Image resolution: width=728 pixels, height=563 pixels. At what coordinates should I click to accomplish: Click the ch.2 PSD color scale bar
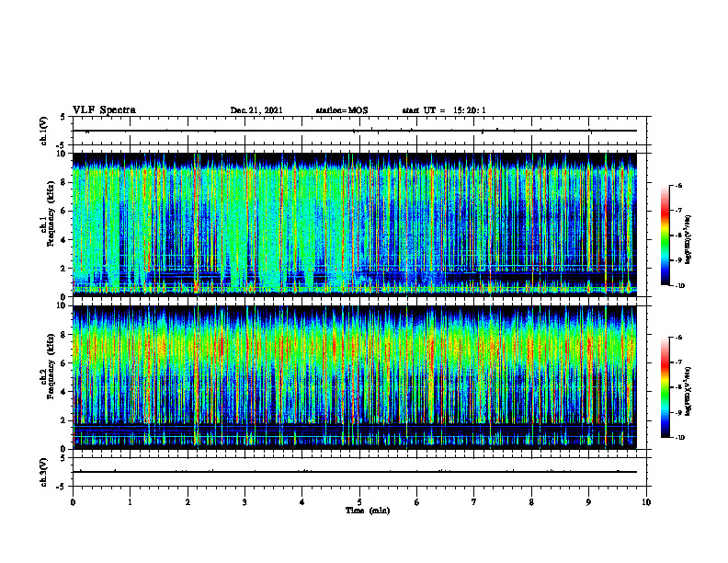tap(665, 387)
